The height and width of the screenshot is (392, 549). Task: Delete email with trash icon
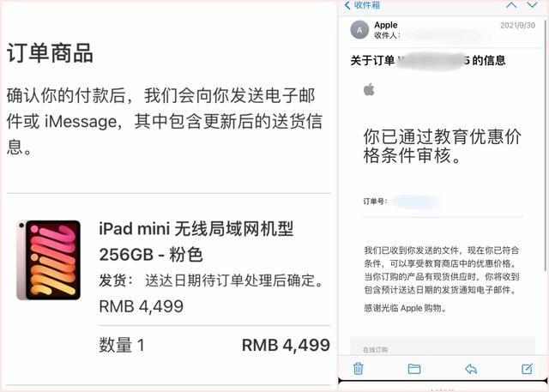358,369
